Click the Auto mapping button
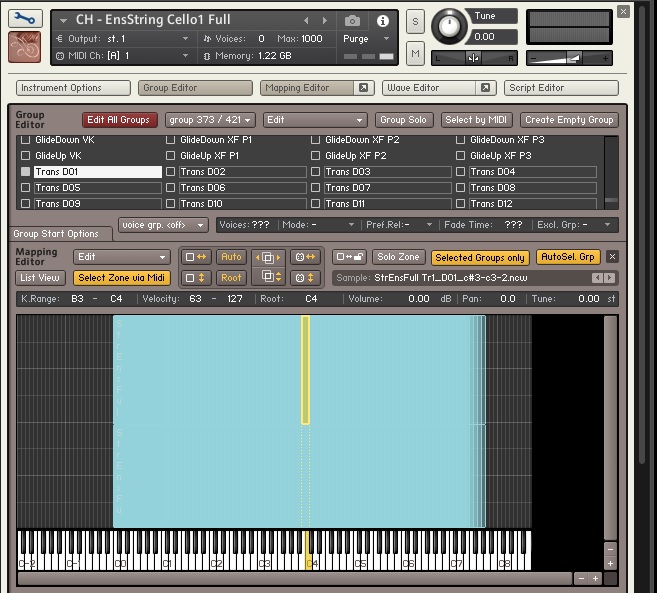Screen dimensions: 657x593 (x=231, y=257)
